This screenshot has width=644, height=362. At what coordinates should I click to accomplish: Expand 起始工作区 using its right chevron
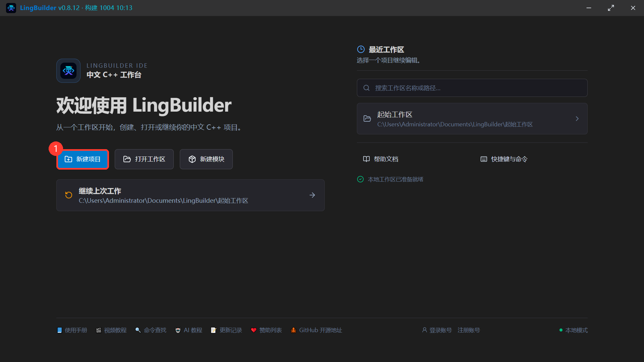(577, 119)
